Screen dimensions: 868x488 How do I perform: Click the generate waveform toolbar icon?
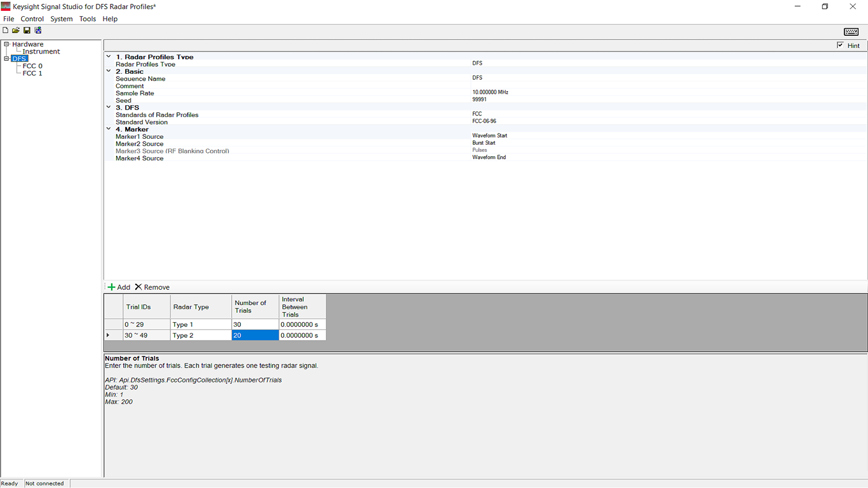click(x=38, y=30)
